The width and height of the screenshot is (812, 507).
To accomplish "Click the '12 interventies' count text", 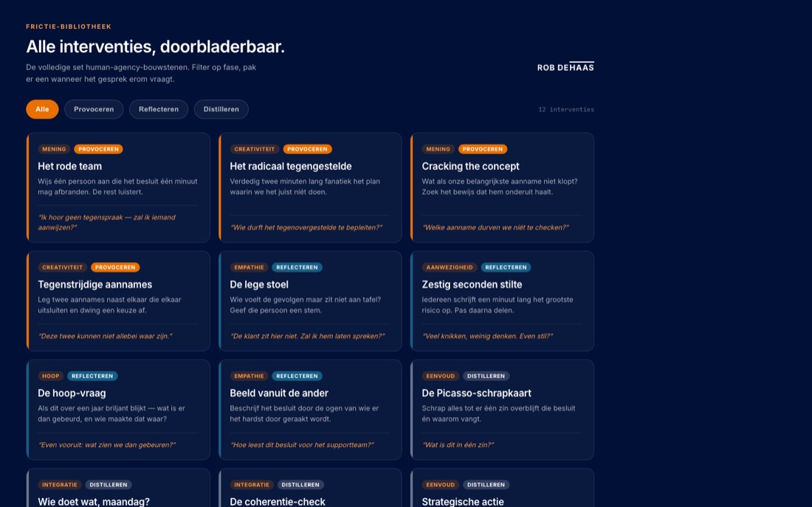I will click(566, 110).
